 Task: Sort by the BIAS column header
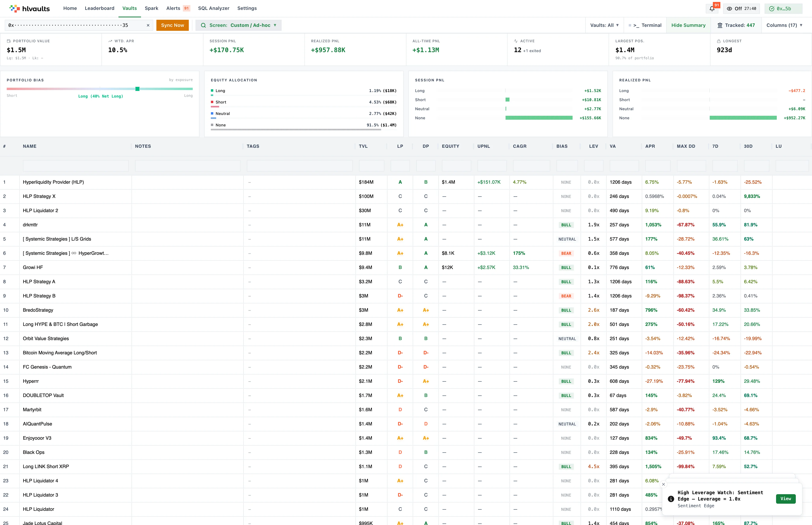point(562,146)
